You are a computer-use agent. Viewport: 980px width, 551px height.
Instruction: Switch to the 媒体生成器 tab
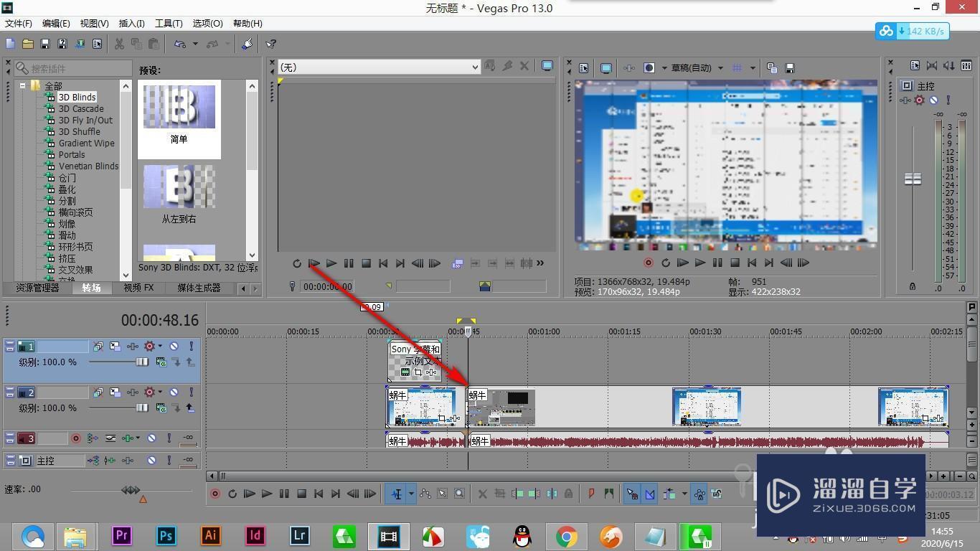tap(199, 288)
